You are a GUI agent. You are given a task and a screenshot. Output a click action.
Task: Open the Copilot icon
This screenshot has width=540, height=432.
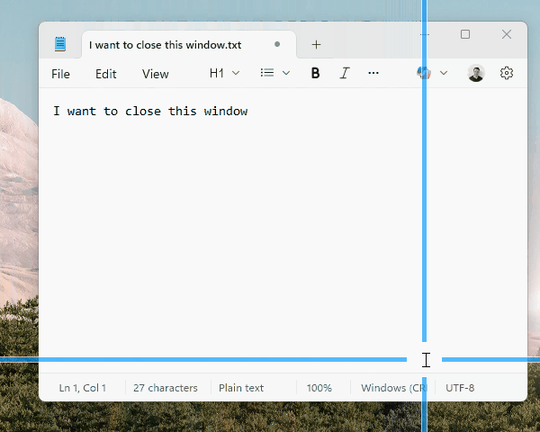(x=424, y=73)
